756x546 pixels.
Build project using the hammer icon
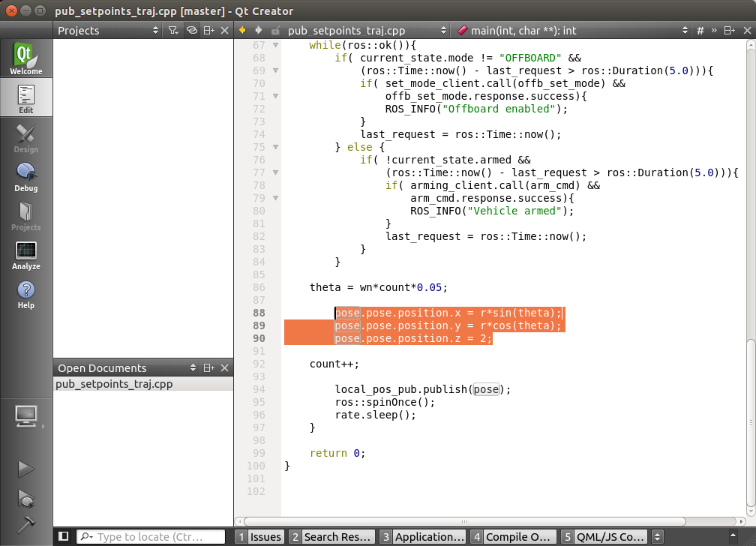26,525
